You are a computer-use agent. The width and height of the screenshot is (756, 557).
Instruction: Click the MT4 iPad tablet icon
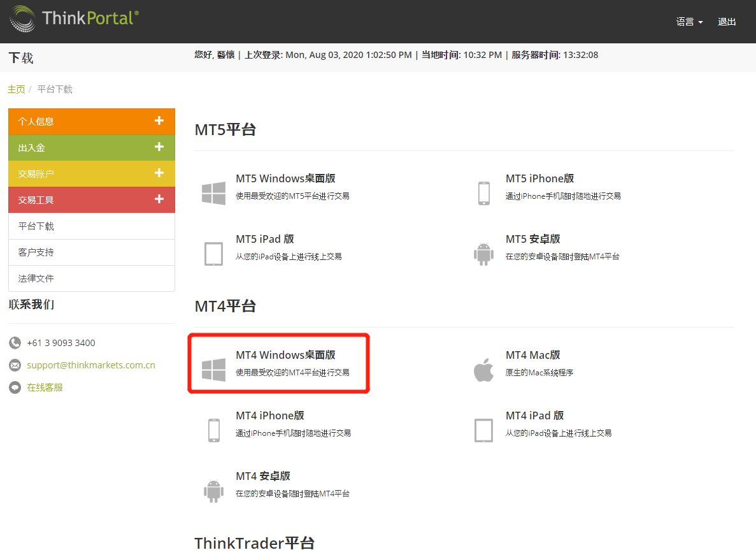483,430
